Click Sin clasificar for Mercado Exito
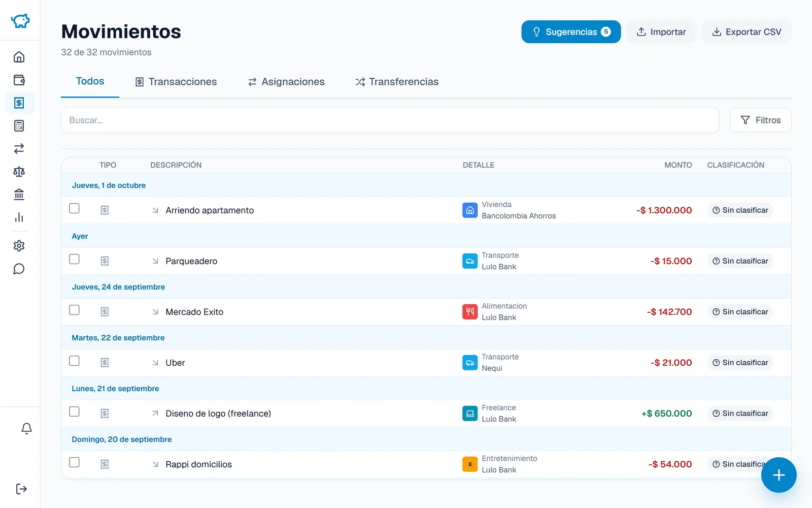The image size is (812, 508). click(x=740, y=312)
